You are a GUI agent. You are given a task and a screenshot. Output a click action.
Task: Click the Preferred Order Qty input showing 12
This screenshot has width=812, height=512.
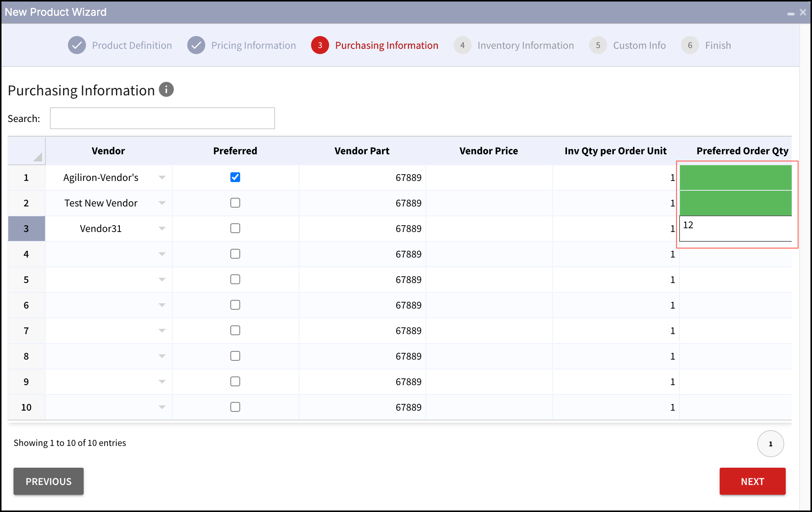(x=736, y=228)
